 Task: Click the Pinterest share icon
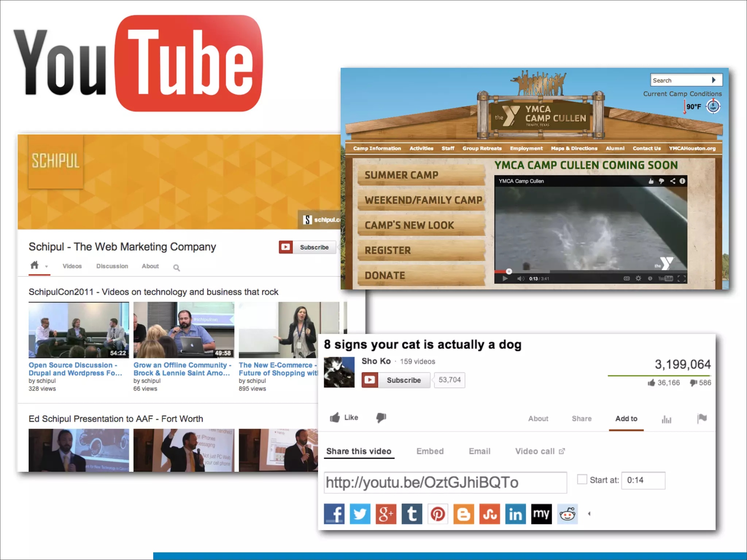[x=438, y=514]
